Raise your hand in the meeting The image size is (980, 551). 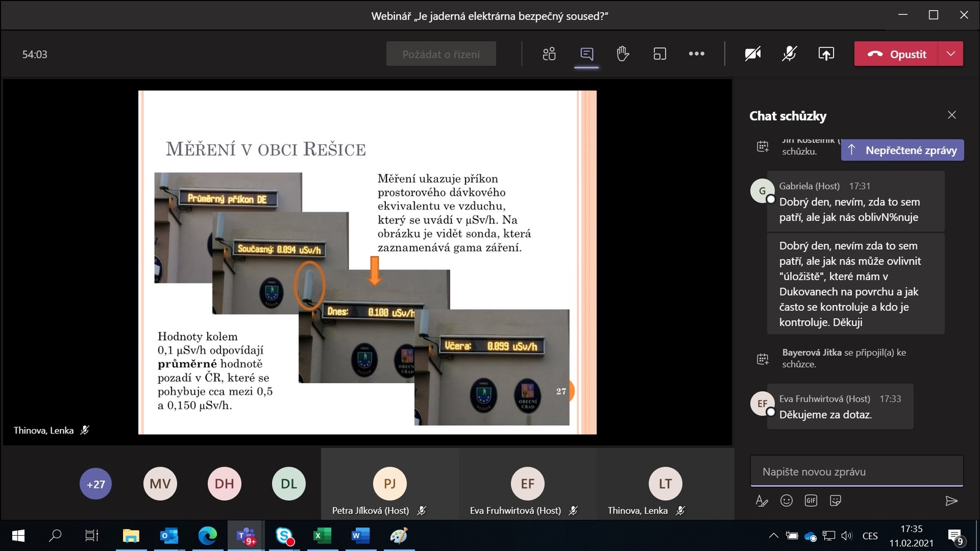click(x=622, y=54)
